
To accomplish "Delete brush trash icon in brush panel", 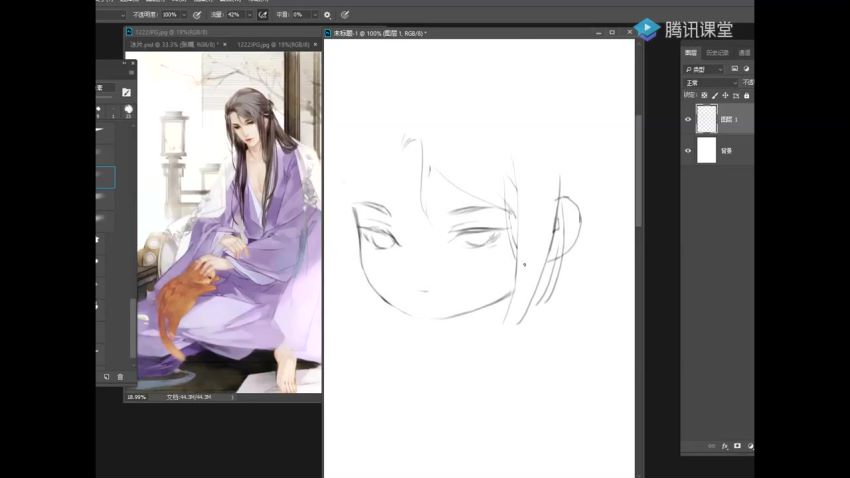I will tap(120, 377).
